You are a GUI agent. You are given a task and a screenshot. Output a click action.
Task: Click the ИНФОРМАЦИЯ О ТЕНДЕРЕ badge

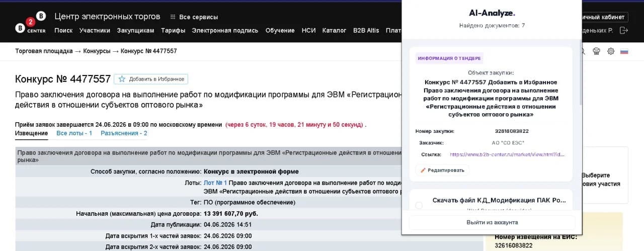pyautogui.click(x=449, y=58)
